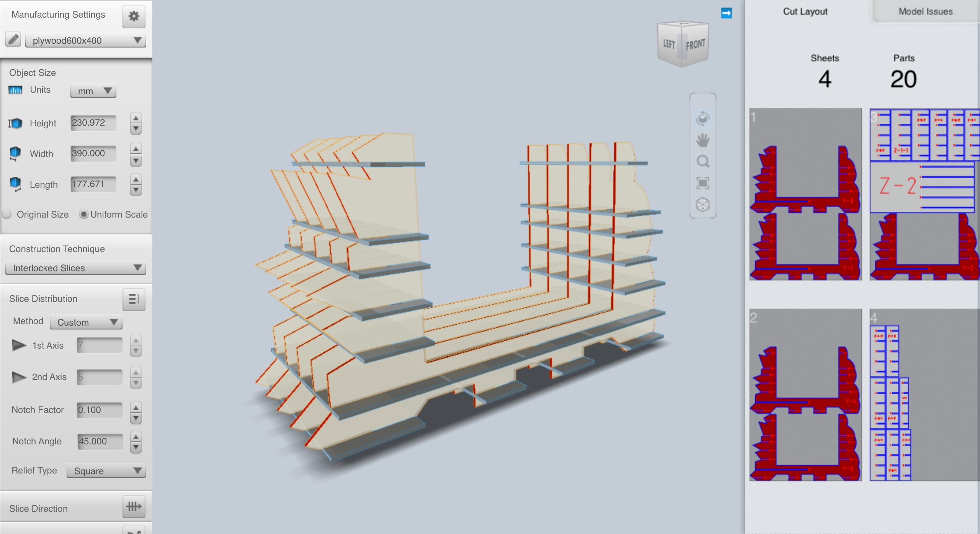Expand the 2nd Axis triangle
Screen dimensions: 980x534
click(19, 377)
